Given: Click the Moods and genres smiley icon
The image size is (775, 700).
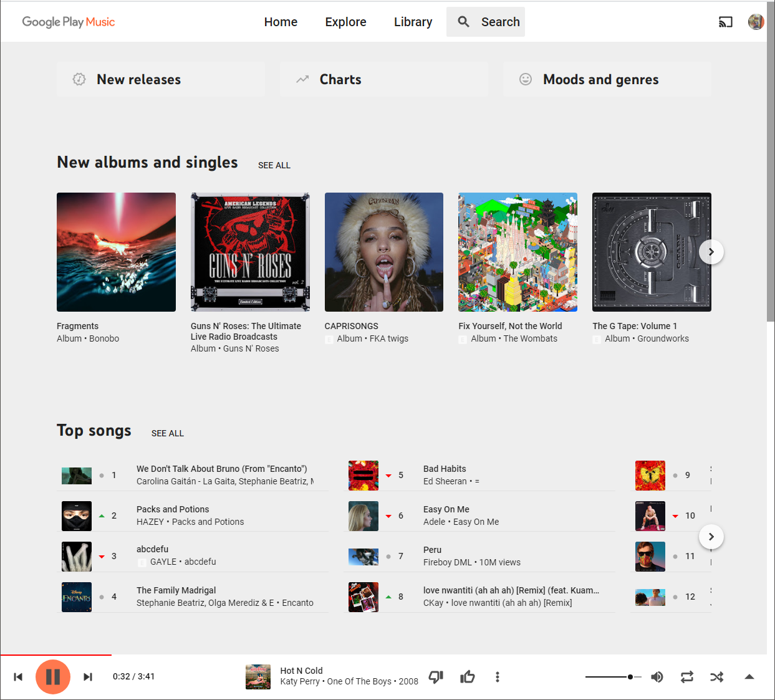Looking at the screenshot, I should tap(526, 79).
